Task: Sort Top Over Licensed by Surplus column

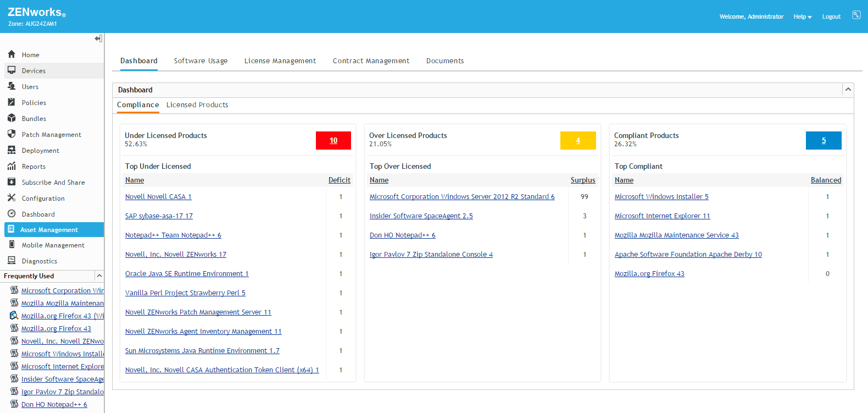Action: pos(583,180)
